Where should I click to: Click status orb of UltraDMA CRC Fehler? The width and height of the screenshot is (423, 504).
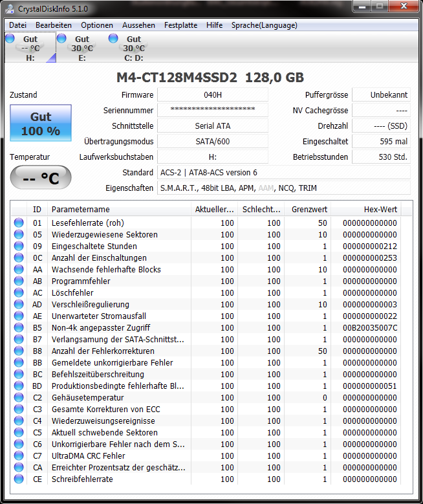click(19, 455)
